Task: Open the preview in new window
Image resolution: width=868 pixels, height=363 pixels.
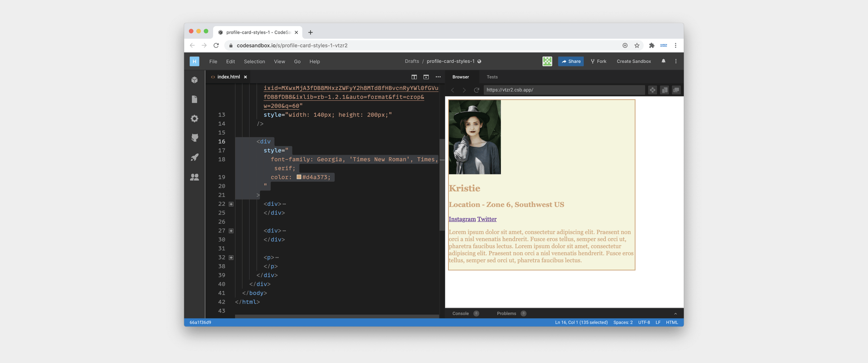Action: [x=676, y=90]
